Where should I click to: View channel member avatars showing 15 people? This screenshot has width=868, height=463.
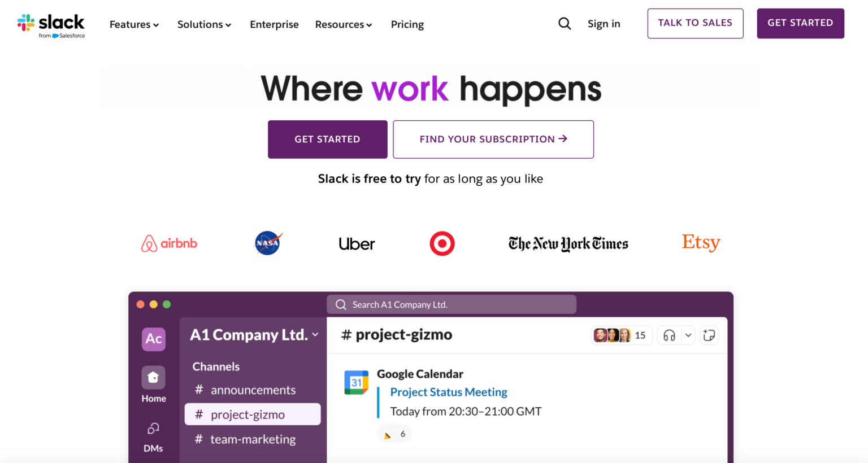click(x=621, y=335)
